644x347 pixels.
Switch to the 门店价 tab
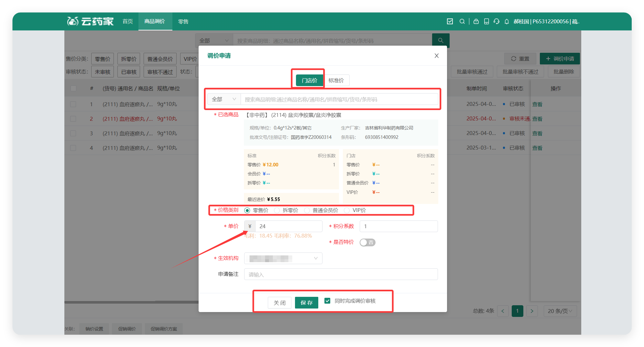[309, 80]
